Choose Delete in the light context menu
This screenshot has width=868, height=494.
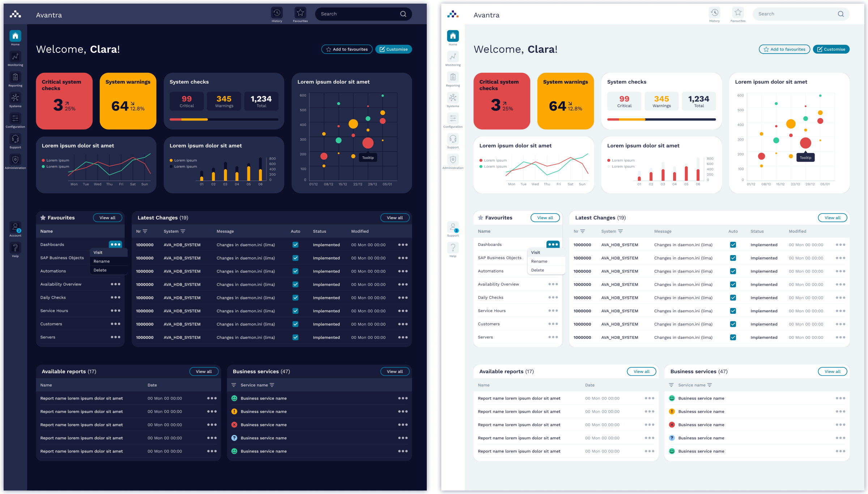coord(537,270)
